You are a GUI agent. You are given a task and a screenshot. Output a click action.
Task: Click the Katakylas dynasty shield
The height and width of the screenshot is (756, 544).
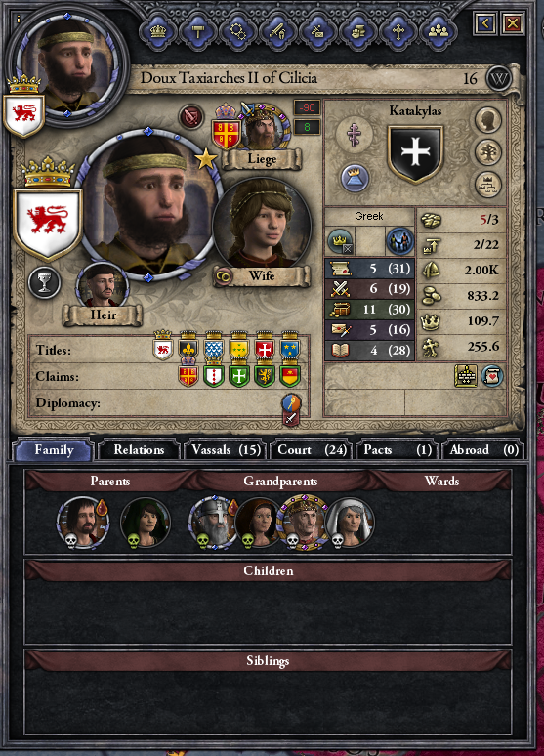pyautogui.click(x=415, y=153)
